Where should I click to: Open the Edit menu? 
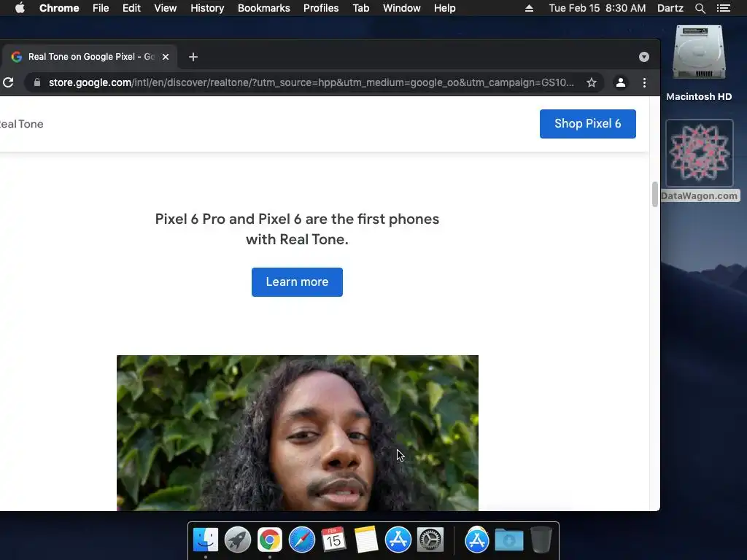[x=131, y=8]
